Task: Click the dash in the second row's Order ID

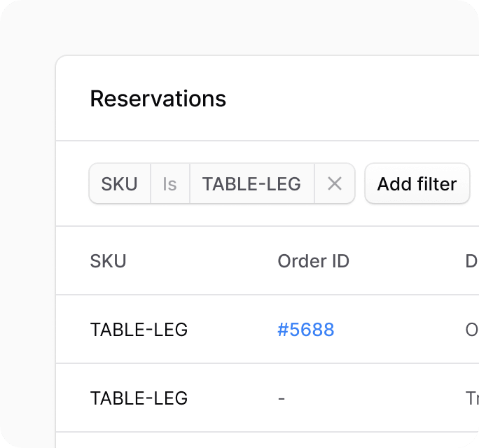Action: [282, 398]
